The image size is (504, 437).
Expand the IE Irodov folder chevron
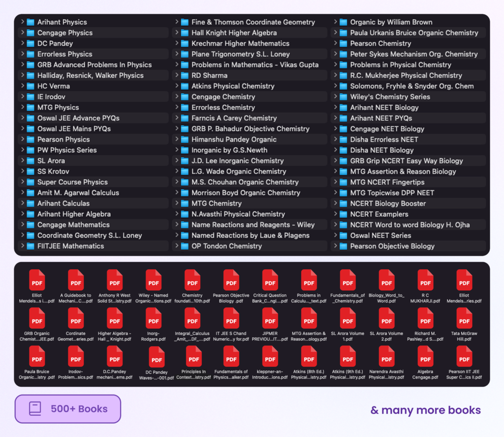pos(23,97)
